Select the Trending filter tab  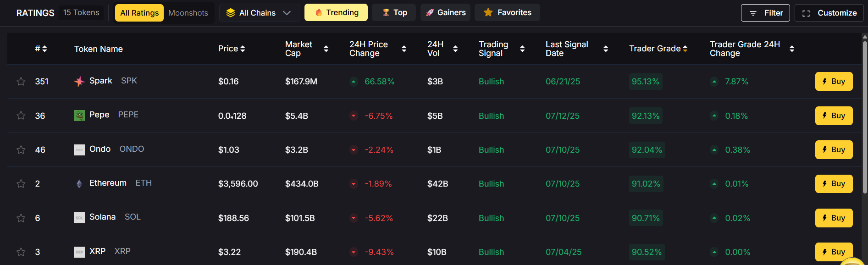click(x=336, y=12)
